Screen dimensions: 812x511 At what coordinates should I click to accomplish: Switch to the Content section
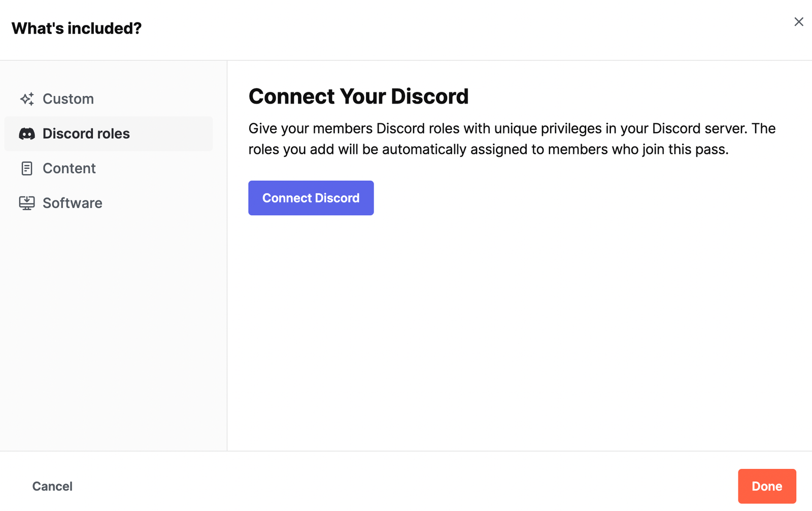coord(69,168)
